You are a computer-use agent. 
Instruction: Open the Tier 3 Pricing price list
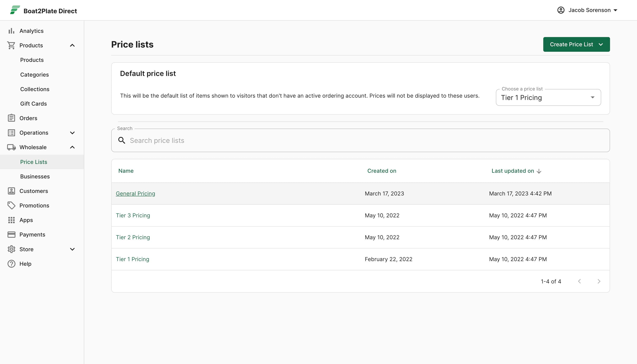(x=133, y=215)
